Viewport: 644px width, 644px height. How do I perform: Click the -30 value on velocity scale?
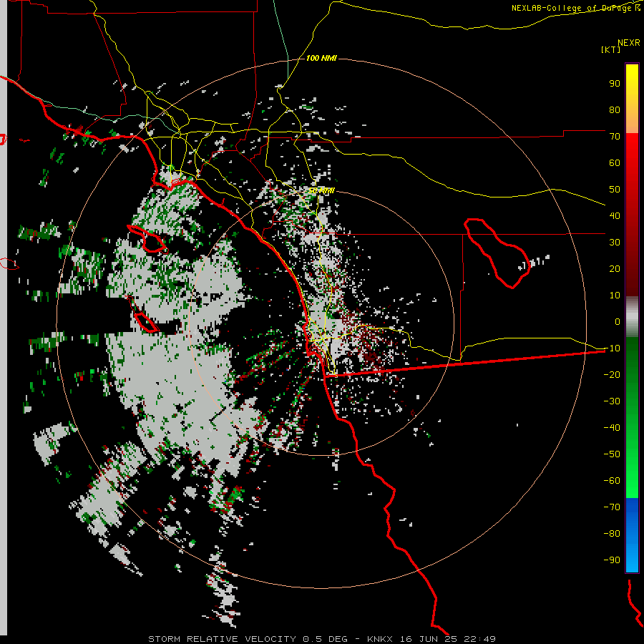(x=612, y=401)
